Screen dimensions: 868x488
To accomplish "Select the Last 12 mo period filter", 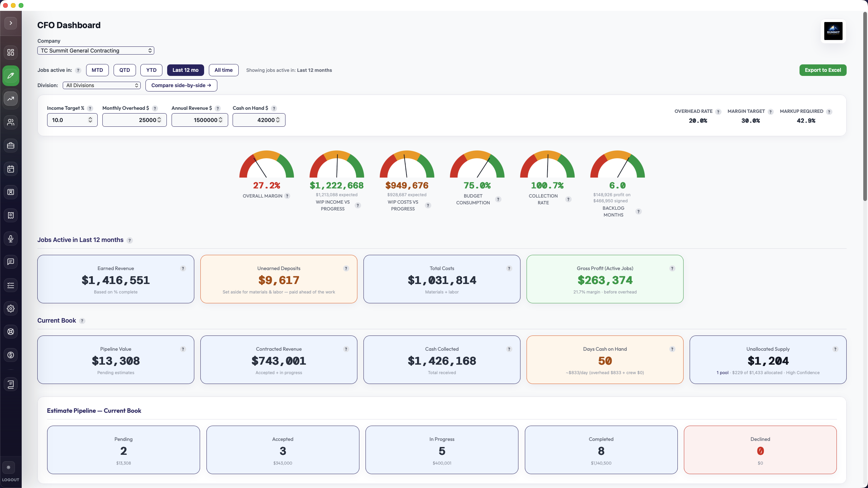I will 185,70.
